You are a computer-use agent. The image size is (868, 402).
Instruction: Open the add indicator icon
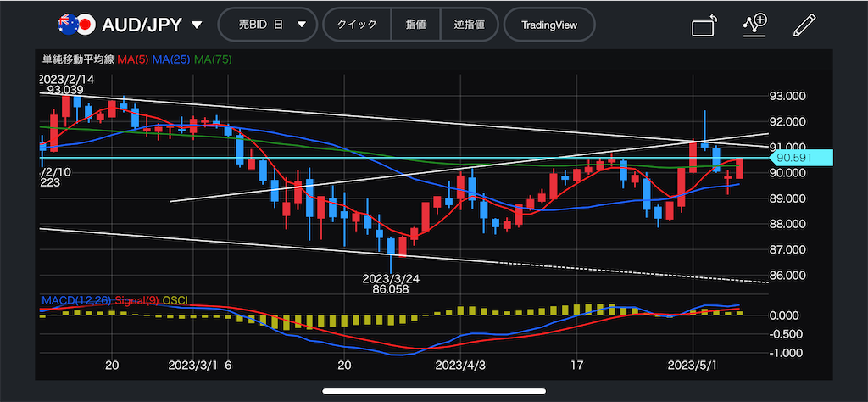tap(754, 25)
